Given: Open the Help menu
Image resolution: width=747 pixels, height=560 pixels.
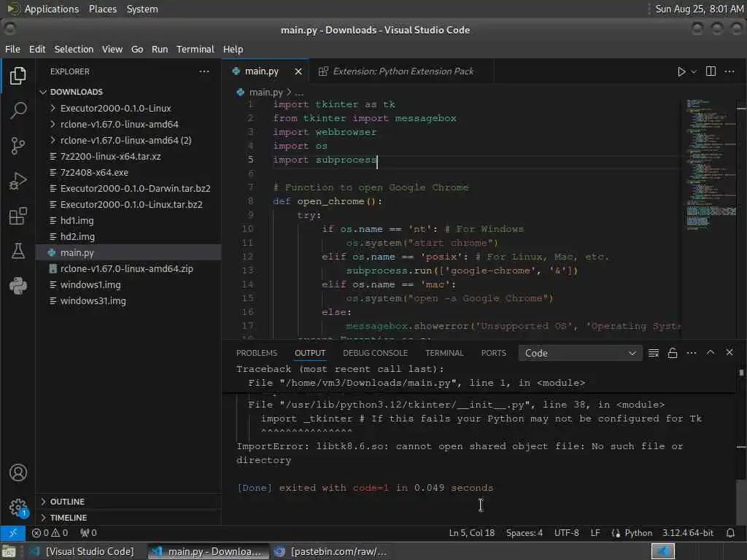Looking at the screenshot, I should (233, 49).
